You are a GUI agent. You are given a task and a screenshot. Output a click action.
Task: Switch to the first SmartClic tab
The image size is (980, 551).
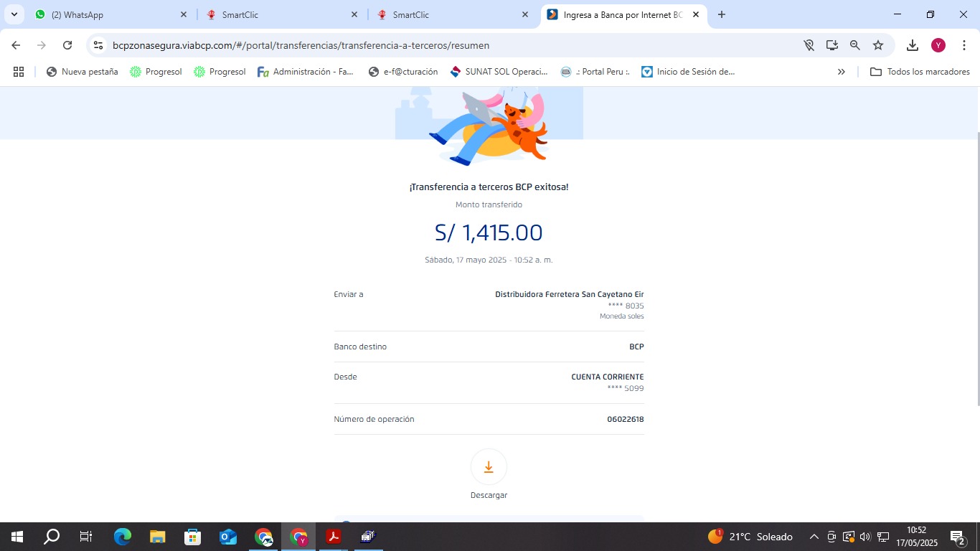(280, 14)
